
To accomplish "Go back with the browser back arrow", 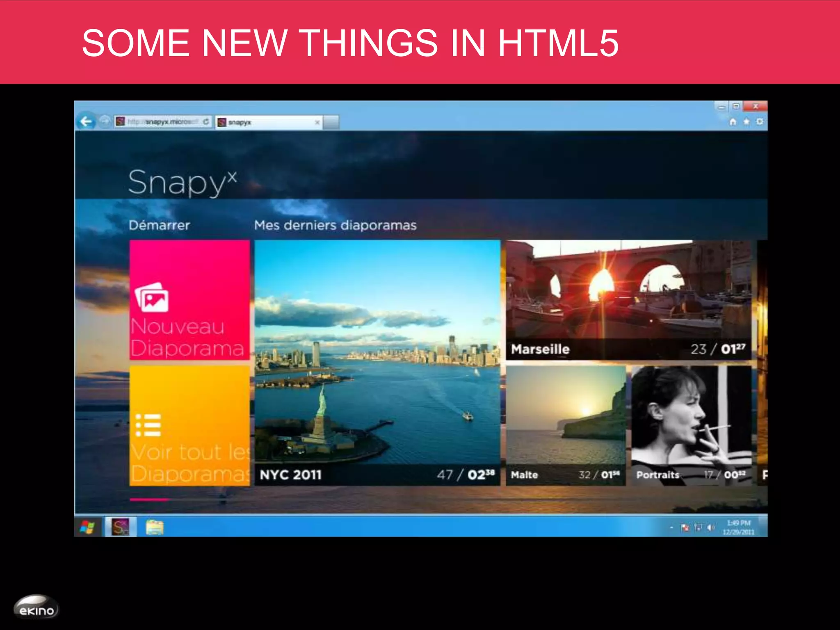I will (x=86, y=121).
